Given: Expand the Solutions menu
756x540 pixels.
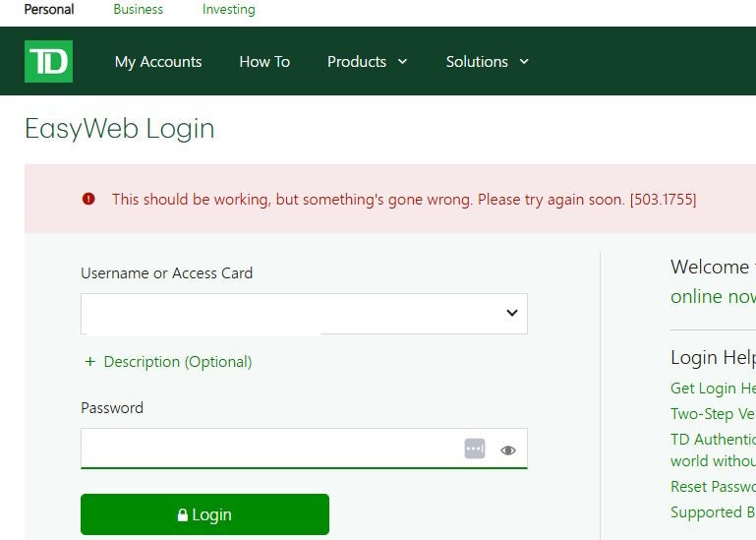Looking at the screenshot, I should click(x=488, y=61).
